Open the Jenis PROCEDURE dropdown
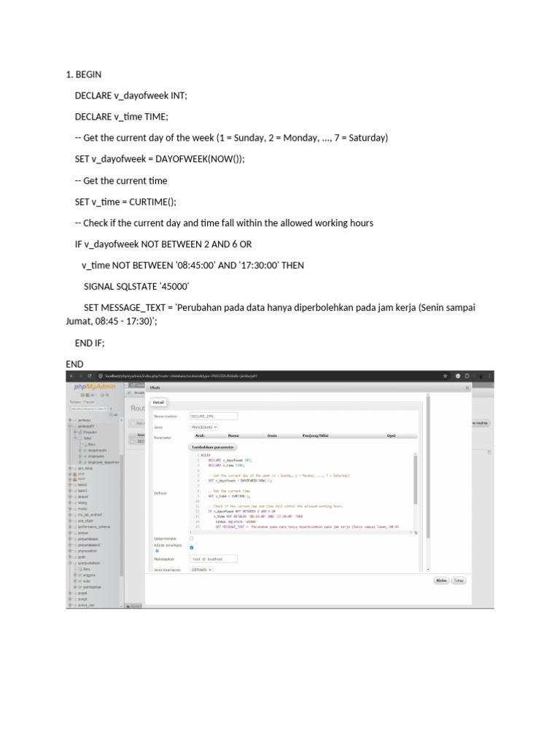 (x=204, y=427)
